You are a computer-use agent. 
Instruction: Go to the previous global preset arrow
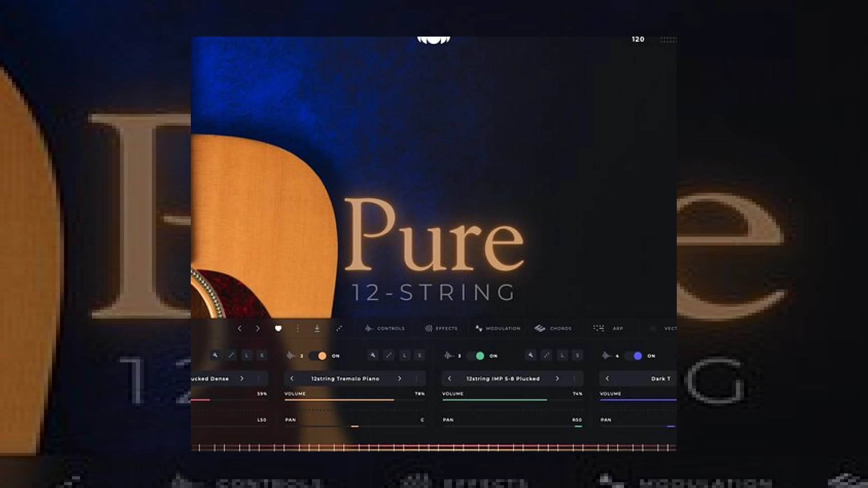coord(240,328)
